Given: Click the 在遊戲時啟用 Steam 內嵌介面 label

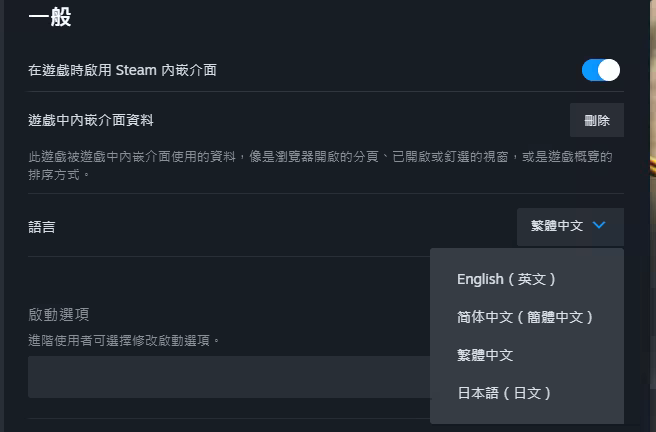Looking at the screenshot, I should [x=123, y=70].
